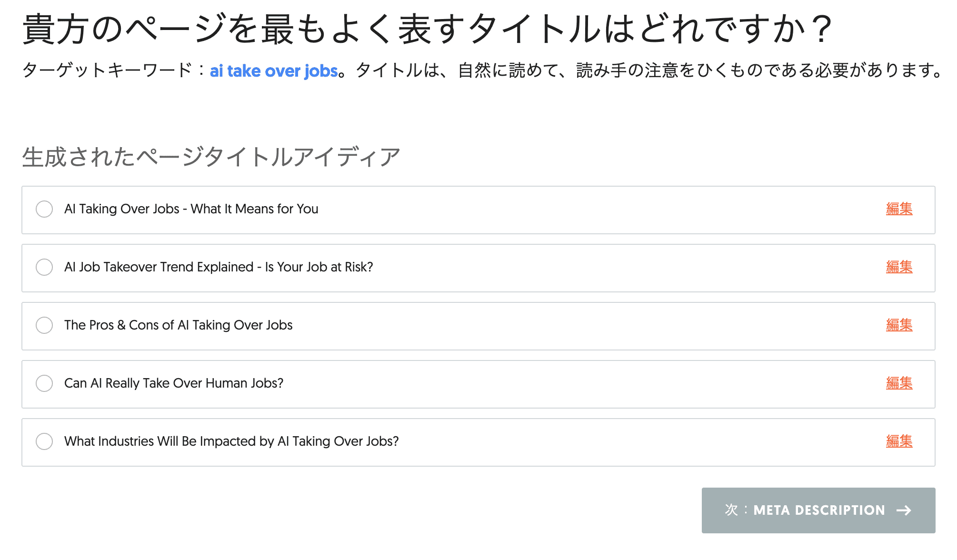Screen dimensions: 957x560
Task: Choose 'The Pros & Cons of AI Taking Over Jobs' option
Action: (x=44, y=326)
